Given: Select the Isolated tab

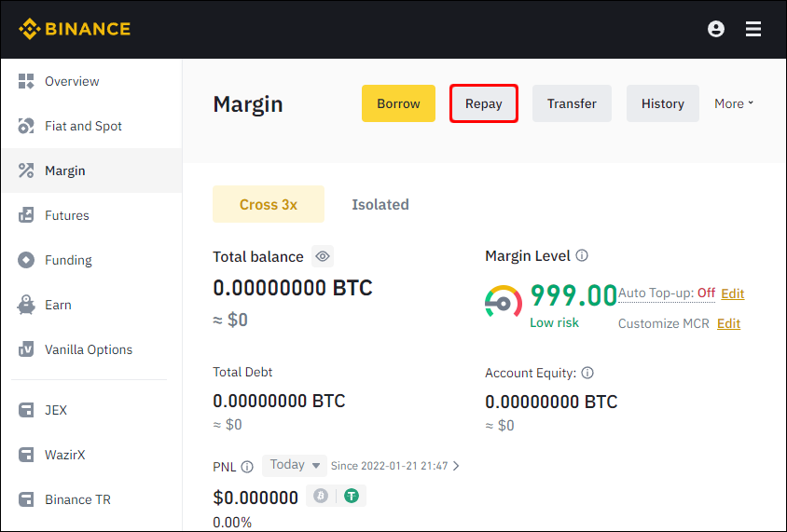Looking at the screenshot, I should (380, 205).
